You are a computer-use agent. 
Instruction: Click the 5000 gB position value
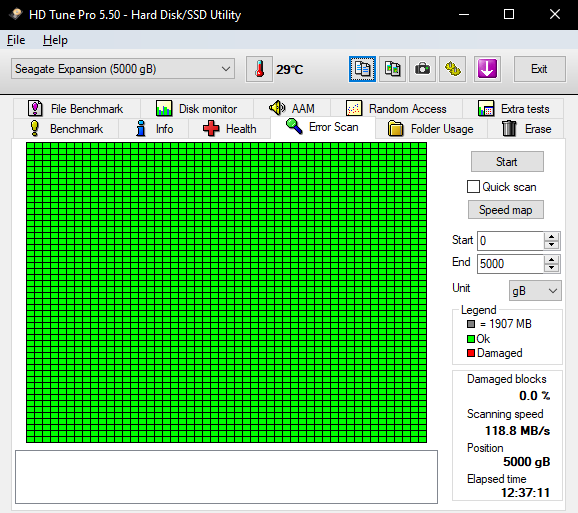[x=526, y=461]
